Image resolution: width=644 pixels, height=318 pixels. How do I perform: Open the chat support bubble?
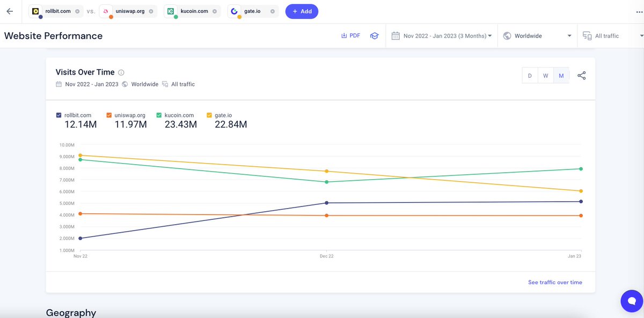tap(632, 301)
